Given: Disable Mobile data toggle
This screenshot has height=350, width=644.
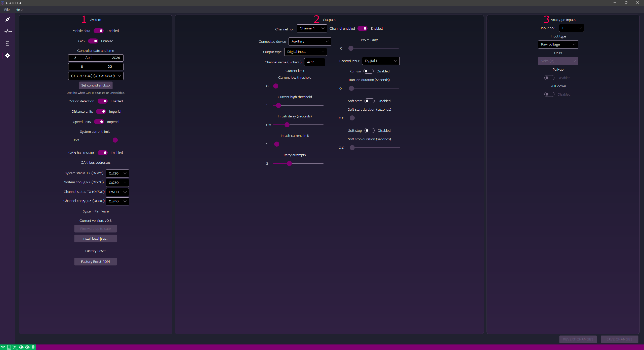Looking at the screenshot, I should (98, 30).
